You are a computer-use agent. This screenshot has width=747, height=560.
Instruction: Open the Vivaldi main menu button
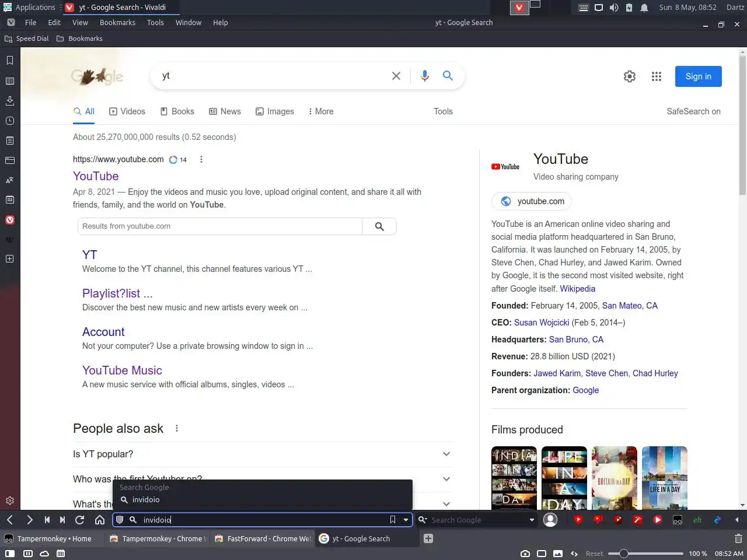coord(11,22)
